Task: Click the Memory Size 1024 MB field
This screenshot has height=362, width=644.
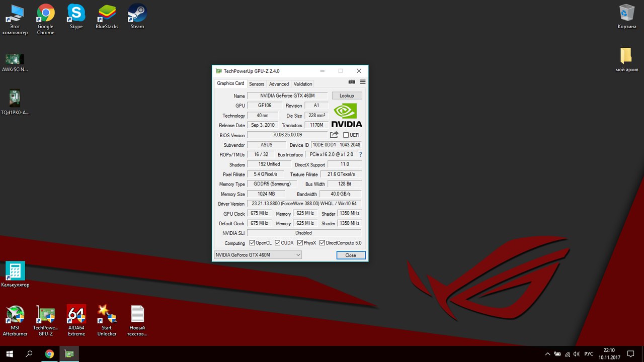Action: (x=266, y=194)
